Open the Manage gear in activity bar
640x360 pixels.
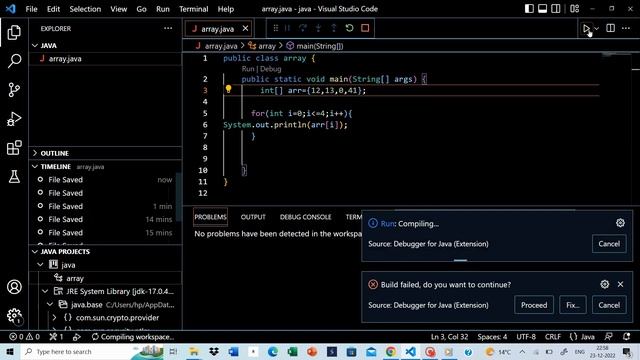(14, 316)
